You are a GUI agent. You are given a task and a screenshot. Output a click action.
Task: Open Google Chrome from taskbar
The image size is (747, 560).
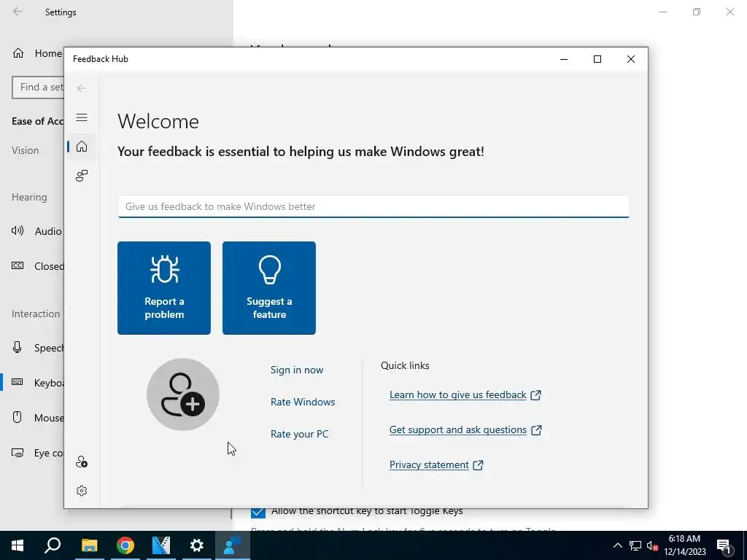pos(125,545)
